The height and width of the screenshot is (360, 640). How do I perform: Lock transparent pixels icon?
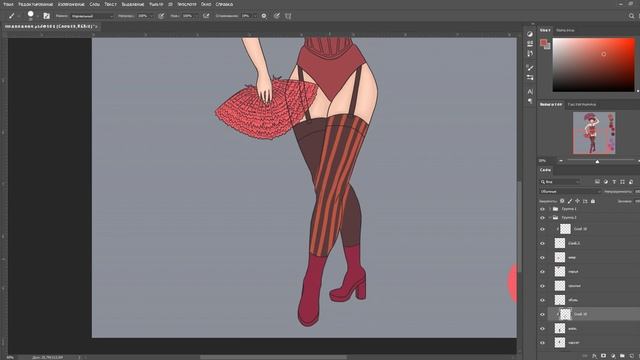(x=562, y=201)
